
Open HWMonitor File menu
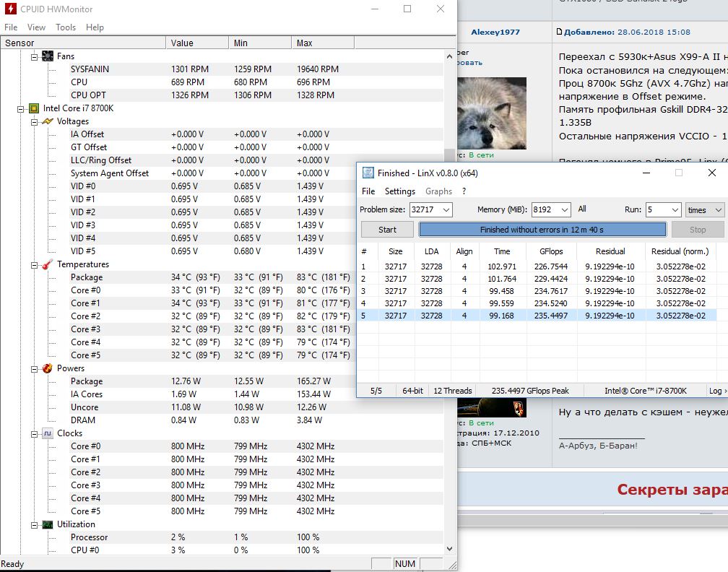pyautogui.click(x=11, y=27)
